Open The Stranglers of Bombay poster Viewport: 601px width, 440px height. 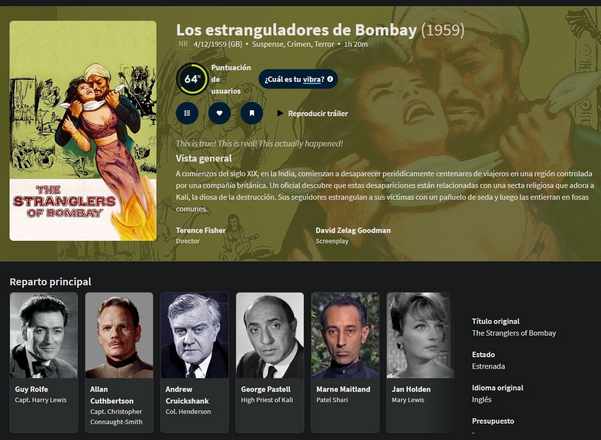point(83,131)
